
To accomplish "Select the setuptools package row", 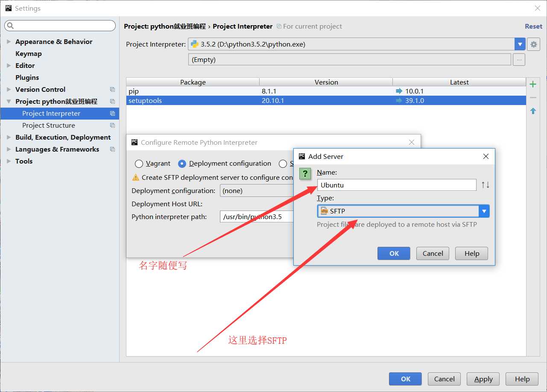I will [326, 100].
